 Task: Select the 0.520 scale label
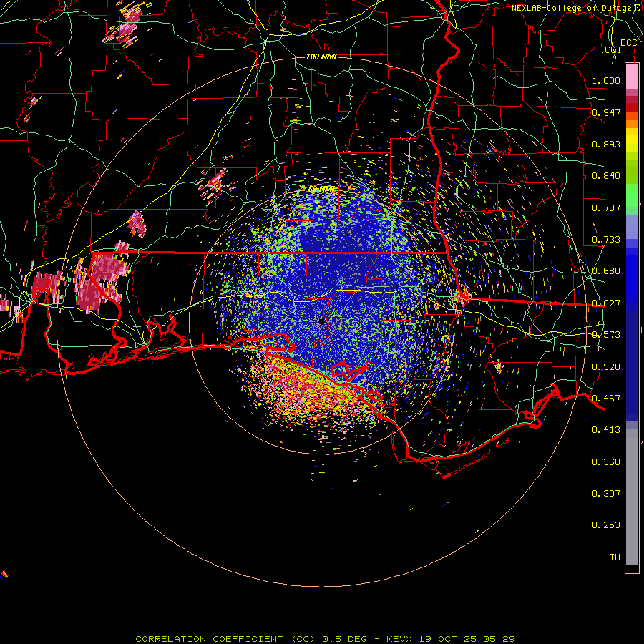tap(606, 367)
